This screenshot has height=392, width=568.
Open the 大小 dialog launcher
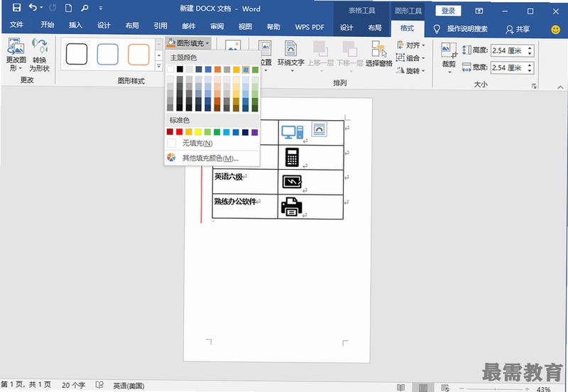(x=535, y=86)
